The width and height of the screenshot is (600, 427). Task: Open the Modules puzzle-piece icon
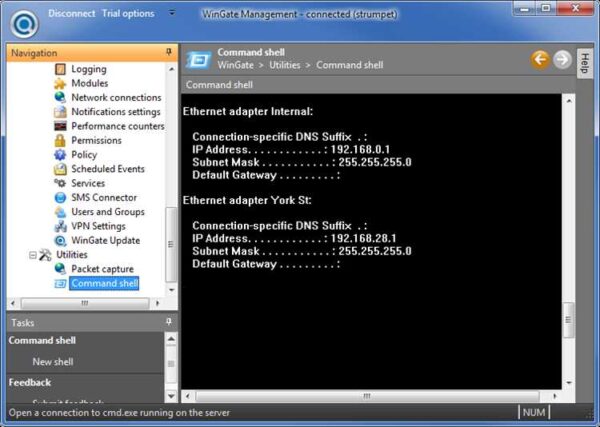(x=60, y=83)
